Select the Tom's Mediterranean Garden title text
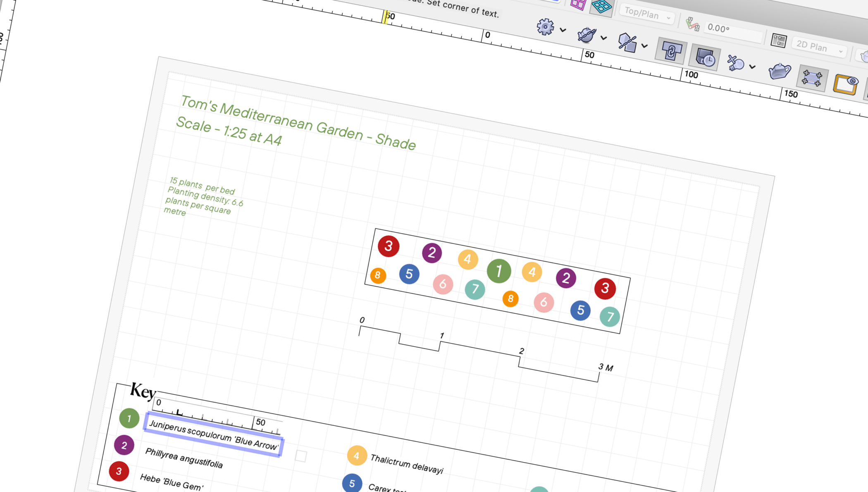868x492 pixels. click(x=298, y=122)
